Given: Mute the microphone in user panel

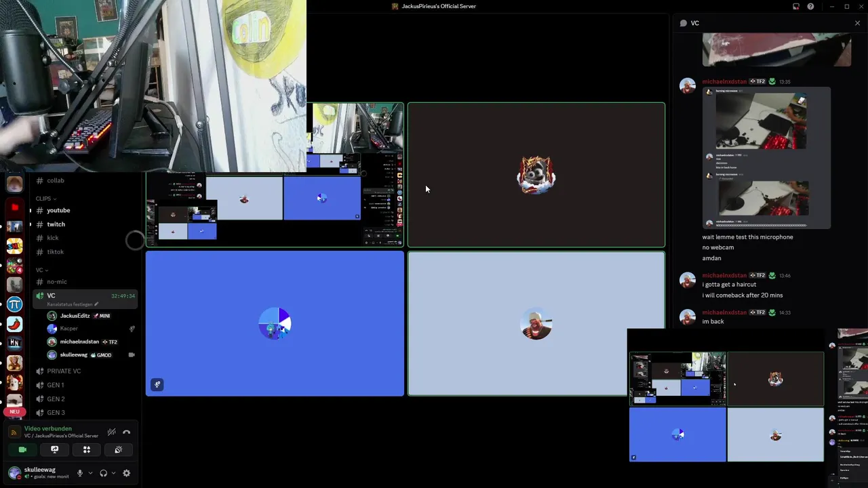Looking at the screenshot, I should pos(80,473).
